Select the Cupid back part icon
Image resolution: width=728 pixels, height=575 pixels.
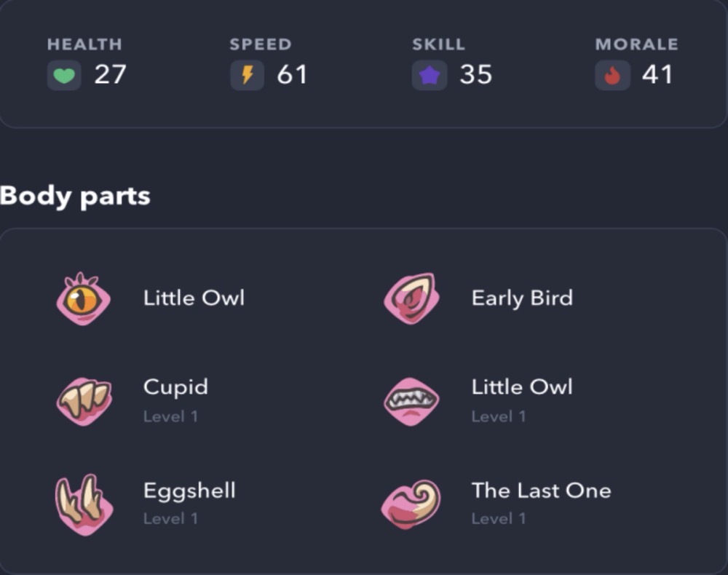(x=84, y=402)
